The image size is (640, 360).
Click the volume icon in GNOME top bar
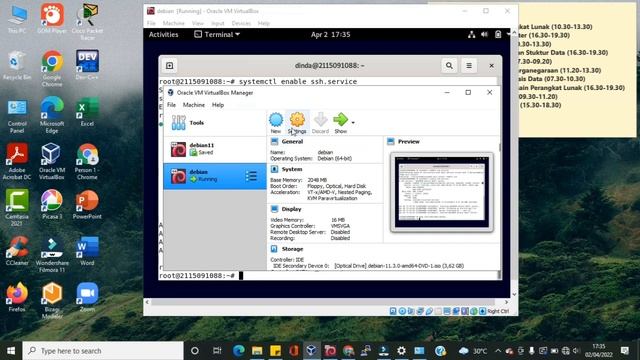pyautogui.click(x=484, y=35)
